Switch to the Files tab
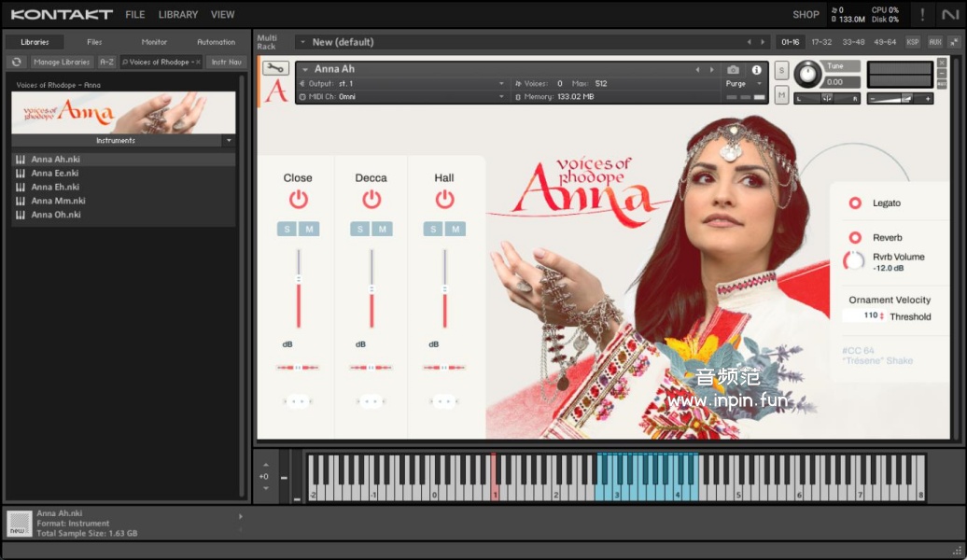 (94, 42)
